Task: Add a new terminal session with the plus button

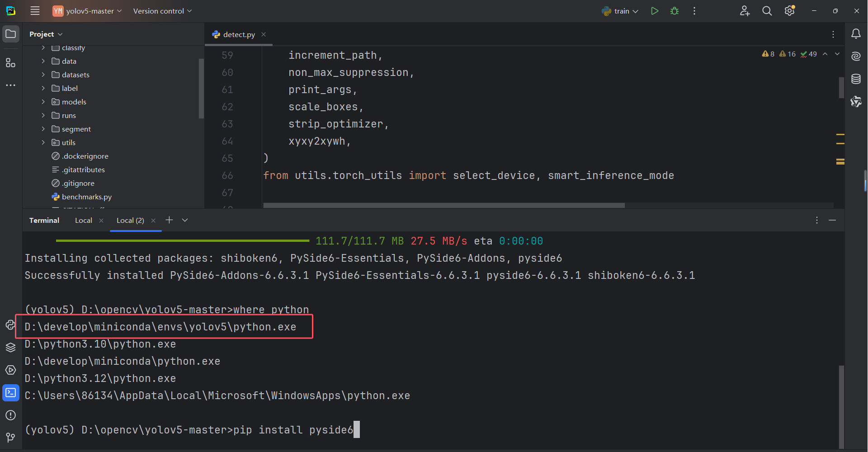Action: click(x=169, y=220)
